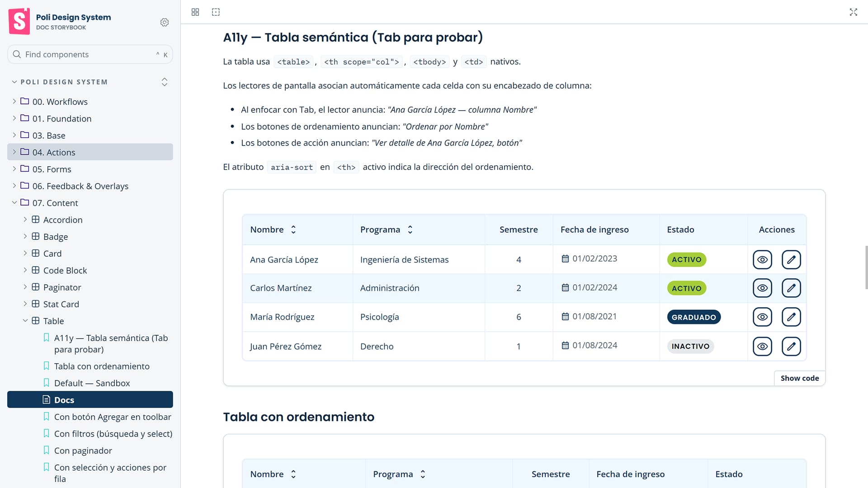The width and height of the screenshot is (868, 488).
Task: Click calendar icon next to 01/08/2021
Action: tap(565, 316)
